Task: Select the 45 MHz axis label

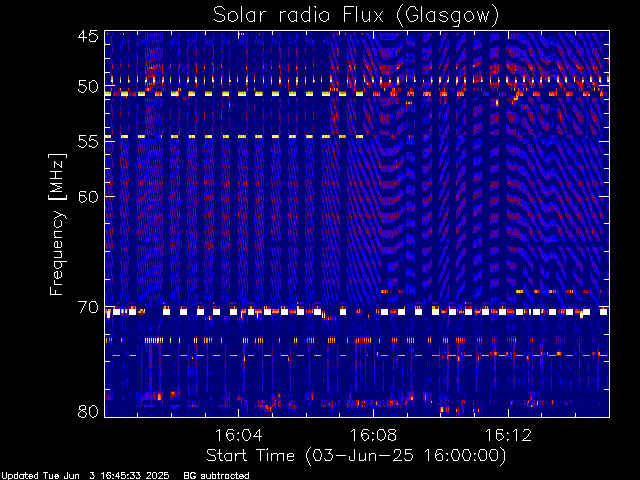Action: tap(88, 36)
